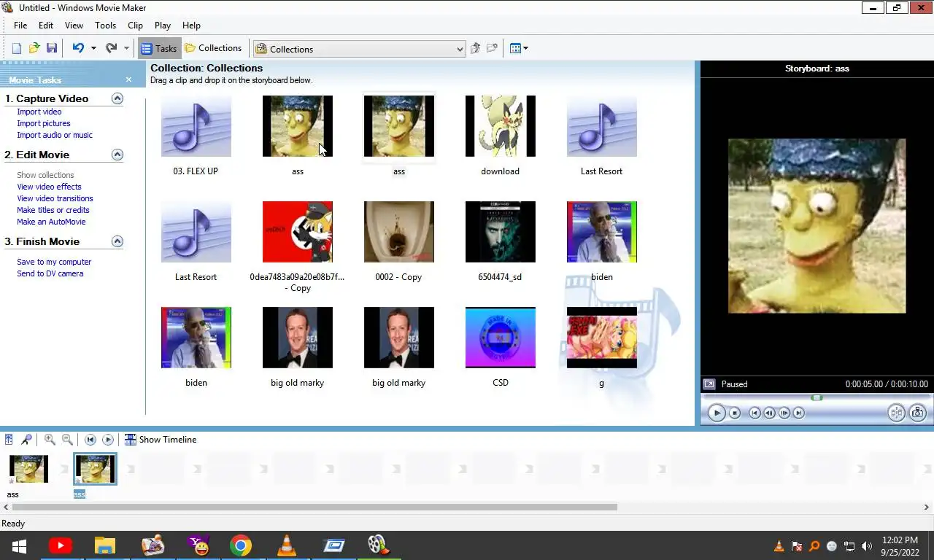
Task: Step to the next frame
Action: click(784, 413)
